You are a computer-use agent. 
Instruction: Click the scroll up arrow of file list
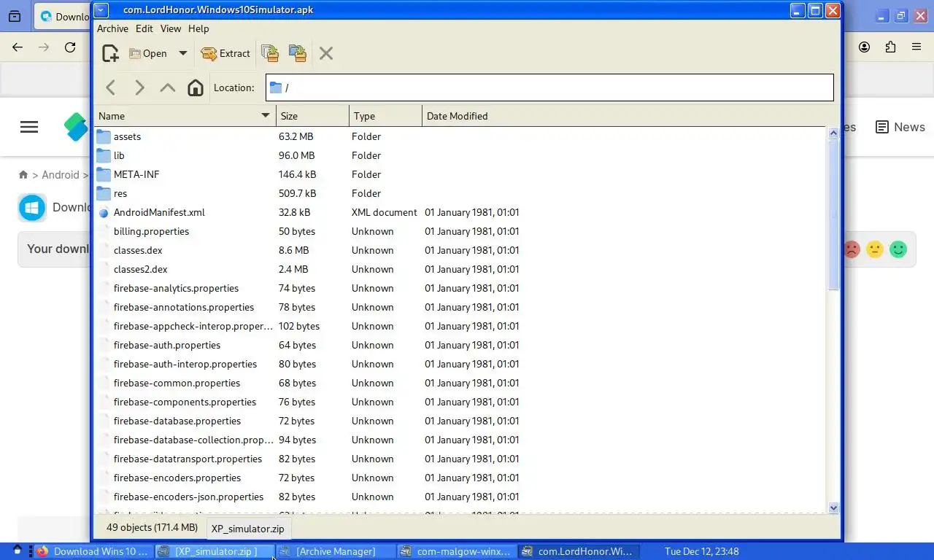point(833,133)
